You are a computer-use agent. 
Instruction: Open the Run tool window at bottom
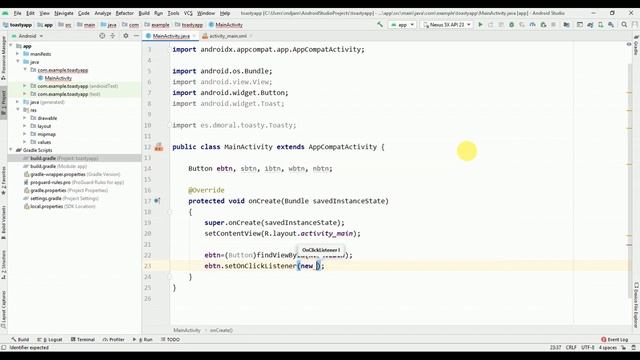[142, 340]
